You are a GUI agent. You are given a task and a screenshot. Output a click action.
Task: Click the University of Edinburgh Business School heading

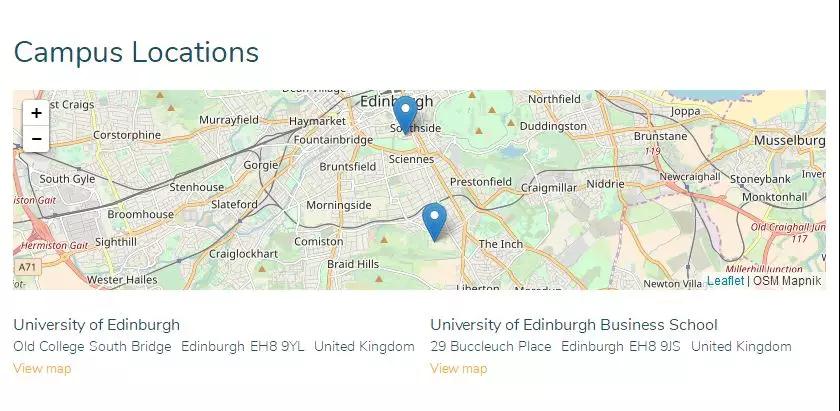(x=574, y=325)
